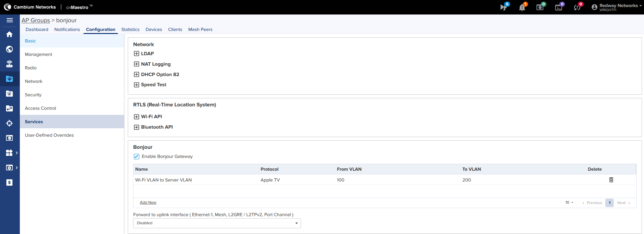Open the access point devices sidebar icon
This screenshot has height=234, width=644.
(9, 64)
